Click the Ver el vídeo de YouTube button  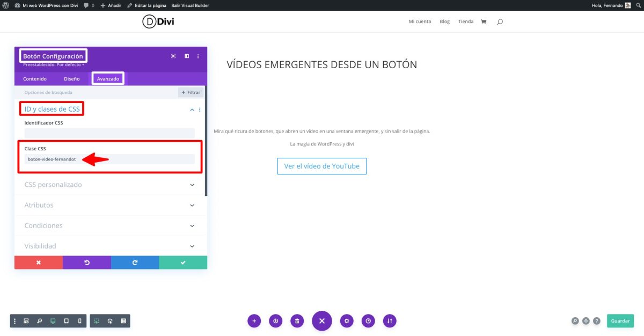click(x=321, y=166)
